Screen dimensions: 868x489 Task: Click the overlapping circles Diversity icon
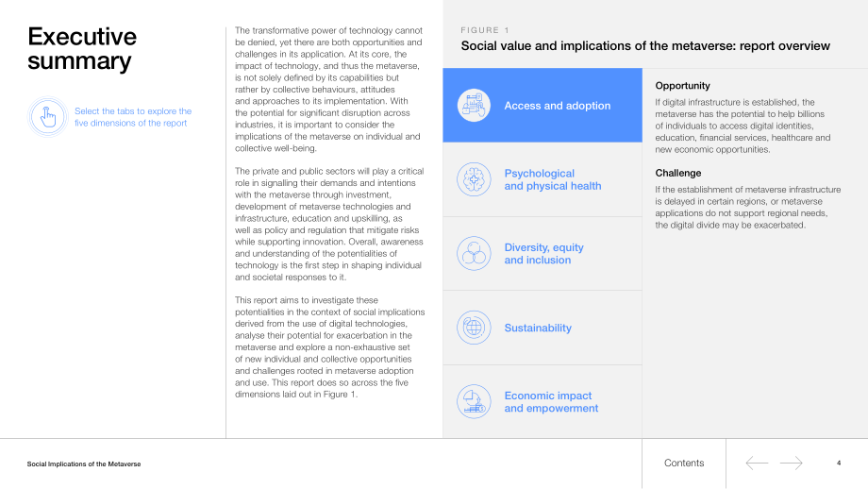coord(474,254)
